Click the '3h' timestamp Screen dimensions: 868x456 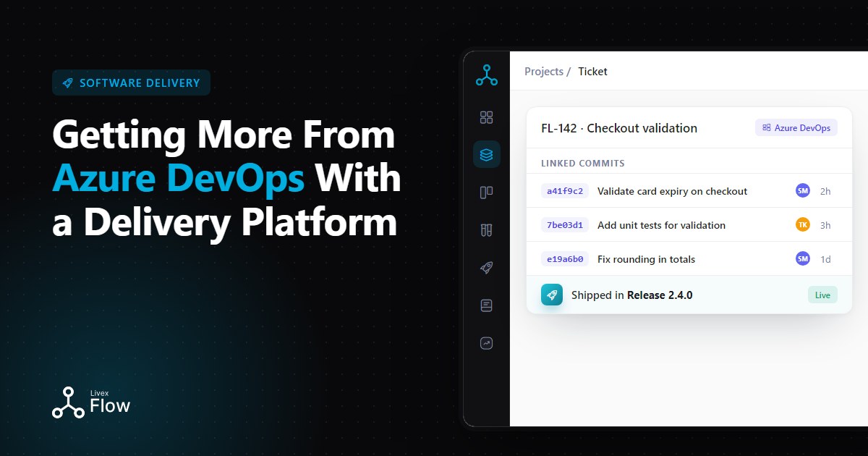point(825,225)
